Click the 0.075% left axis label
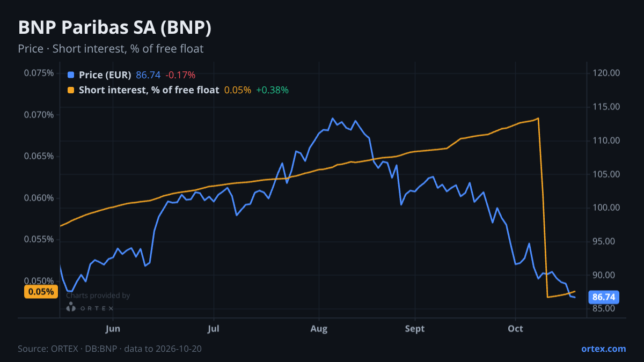Screen dimensions: 644x362 click(39, 73)
